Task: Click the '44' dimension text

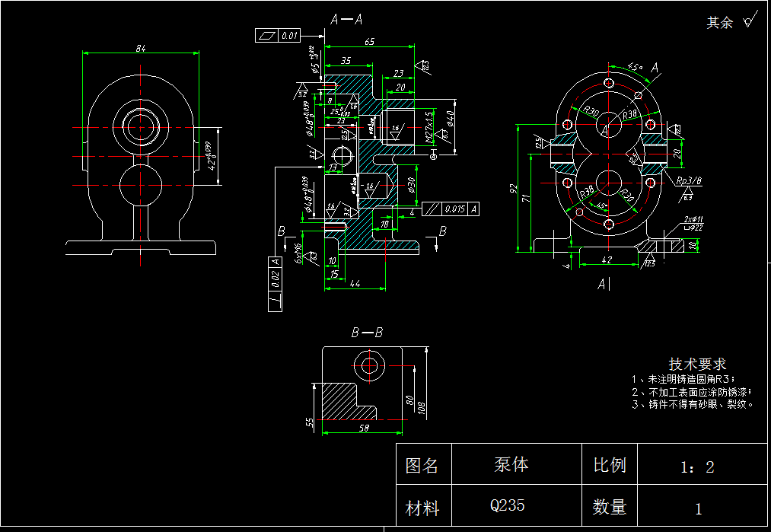Action: pos(355,283)
